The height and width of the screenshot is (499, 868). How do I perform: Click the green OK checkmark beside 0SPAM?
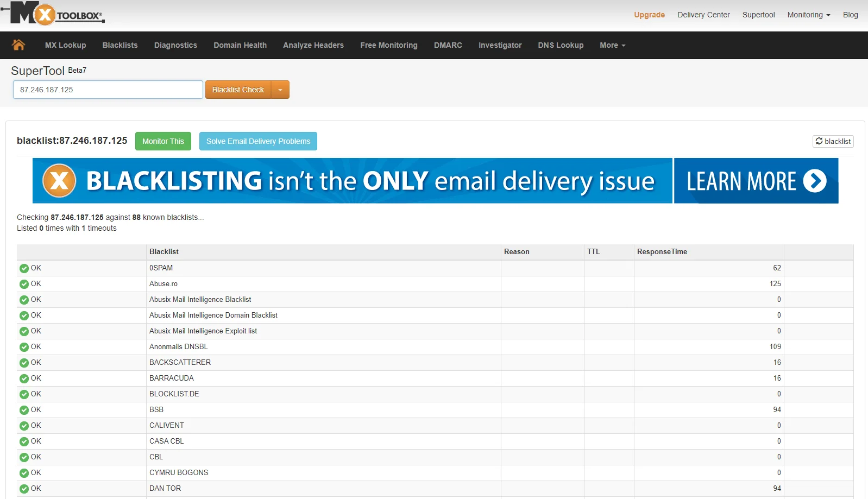pos(24,268)
